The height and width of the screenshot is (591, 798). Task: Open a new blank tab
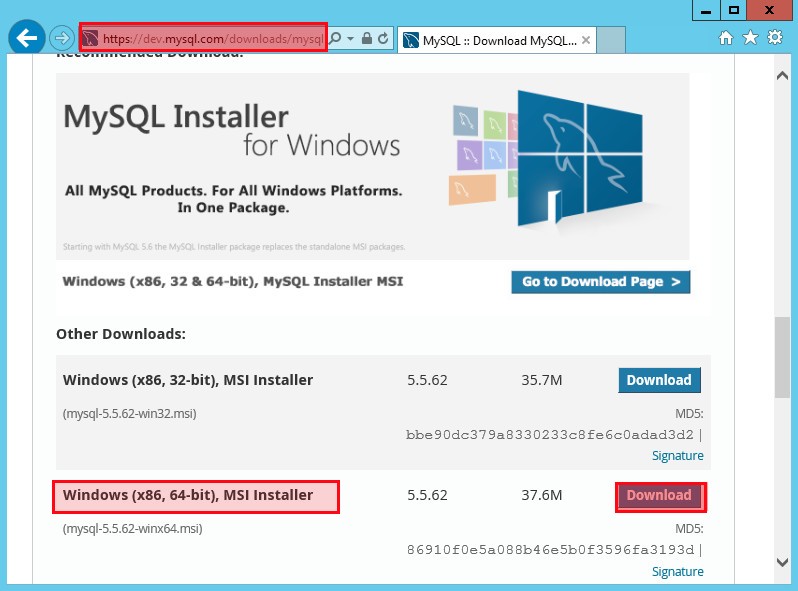611,40
